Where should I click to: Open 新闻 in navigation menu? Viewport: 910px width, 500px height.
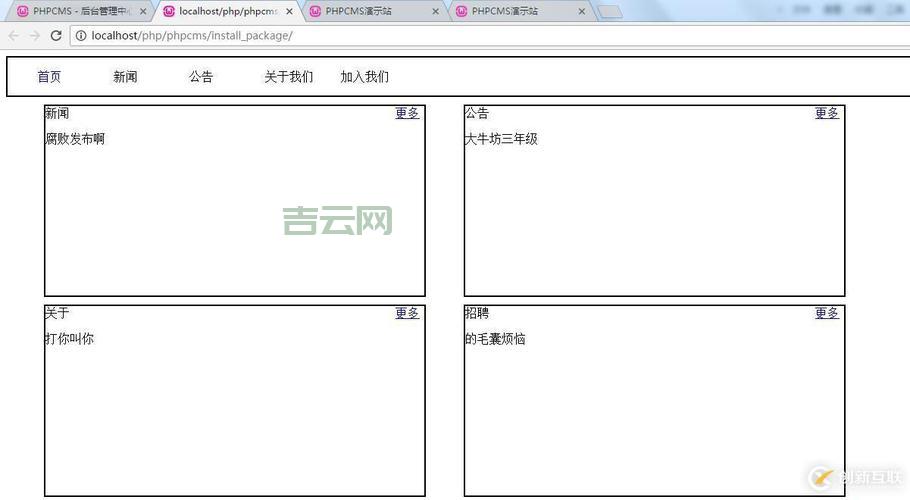(x=125, y=77)
